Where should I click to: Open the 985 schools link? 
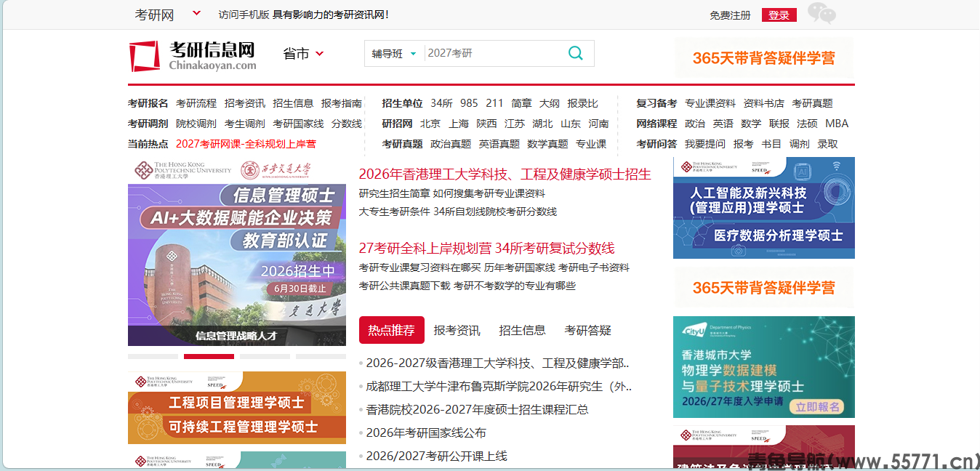point(469,103)
